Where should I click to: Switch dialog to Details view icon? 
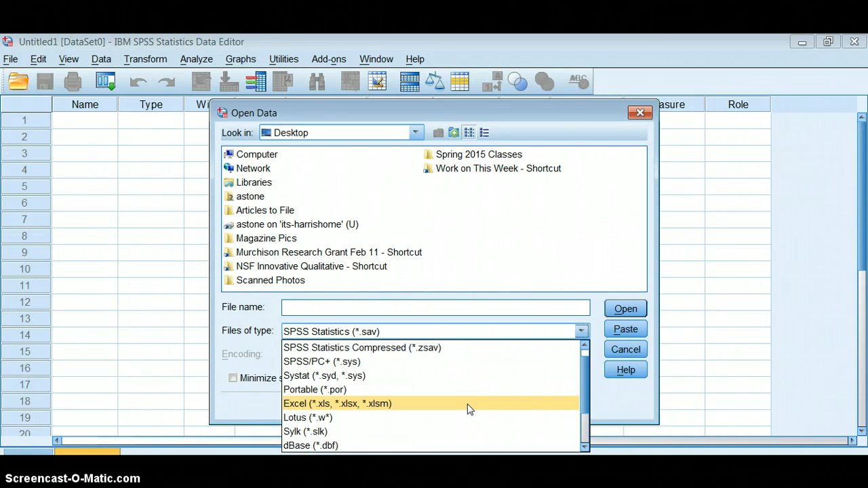484,133
